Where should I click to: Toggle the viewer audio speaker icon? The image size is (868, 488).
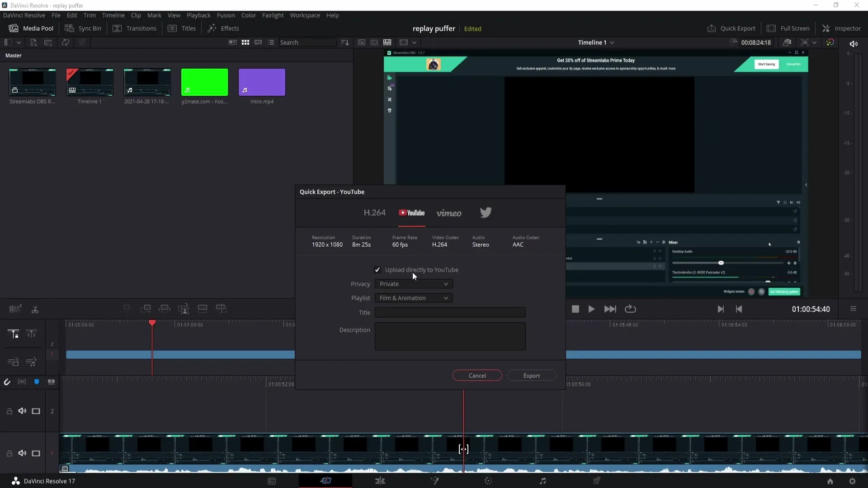(x=854, y=43)
